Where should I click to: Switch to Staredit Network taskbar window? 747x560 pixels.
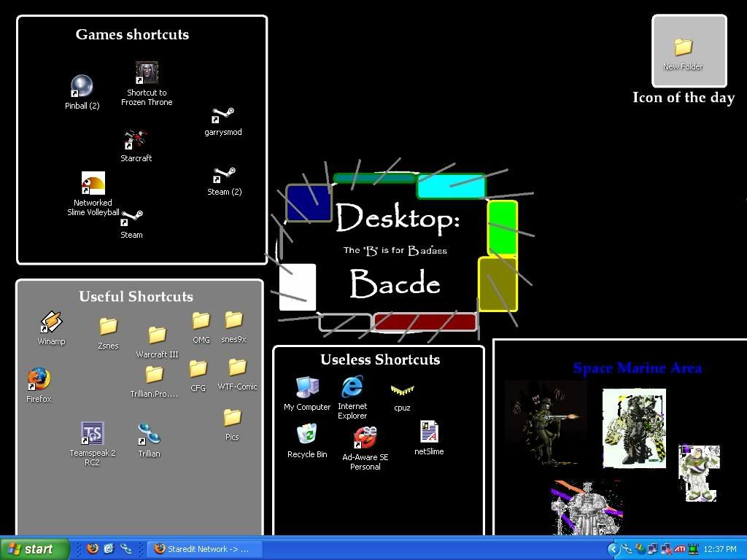(201, 549)
